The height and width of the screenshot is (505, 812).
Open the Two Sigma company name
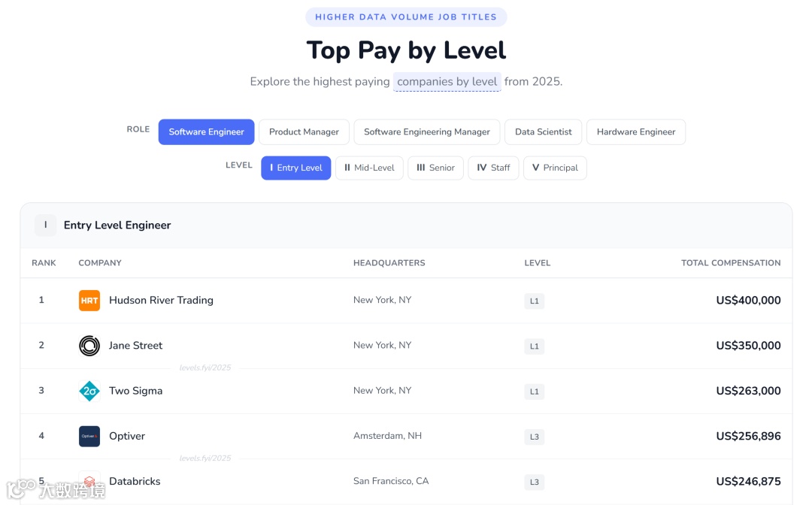tap(135, 391)
